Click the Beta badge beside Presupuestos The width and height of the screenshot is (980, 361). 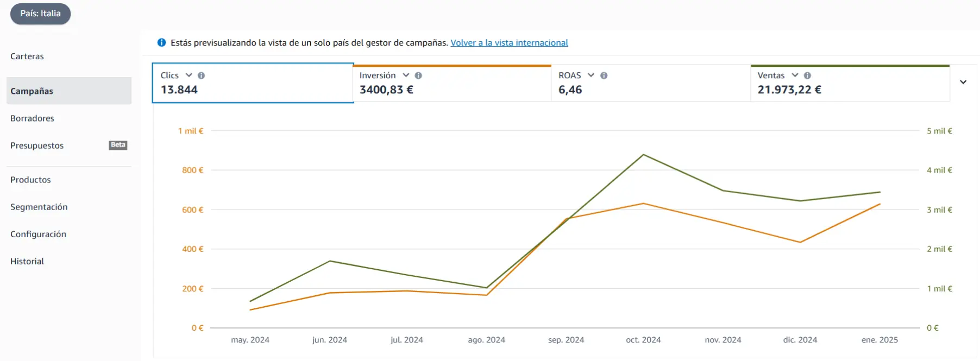(118, 145)
